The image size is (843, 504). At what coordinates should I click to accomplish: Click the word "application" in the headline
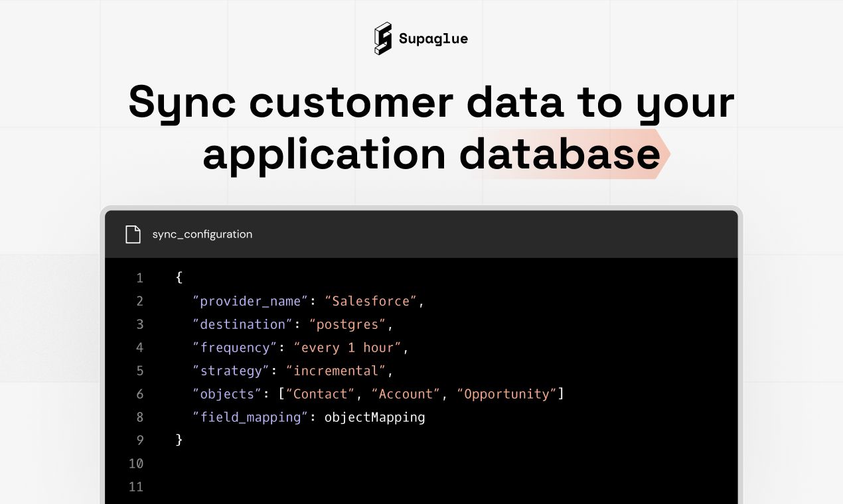coord(325,155)
